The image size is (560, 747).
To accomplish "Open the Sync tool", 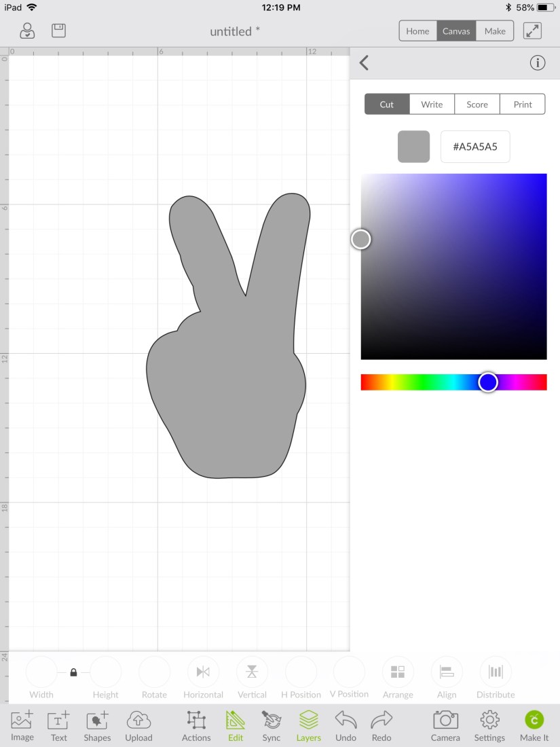I will [x=272, y=725].
